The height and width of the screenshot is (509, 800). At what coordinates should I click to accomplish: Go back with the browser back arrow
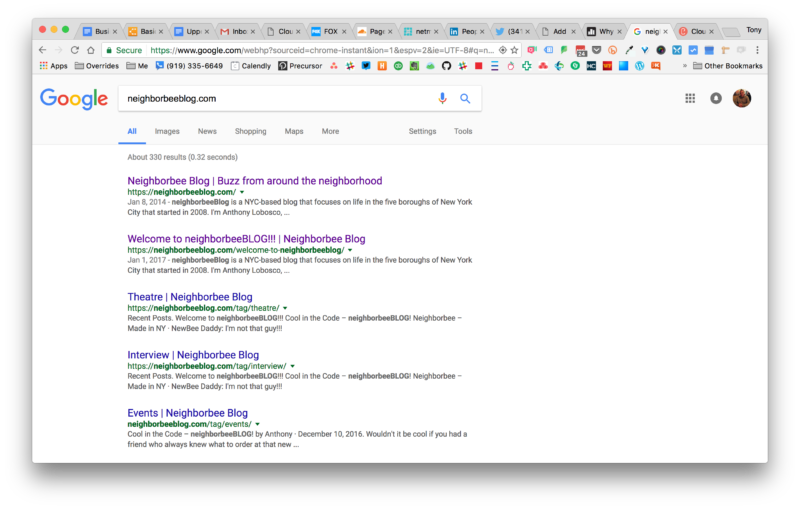coord(43,50)
